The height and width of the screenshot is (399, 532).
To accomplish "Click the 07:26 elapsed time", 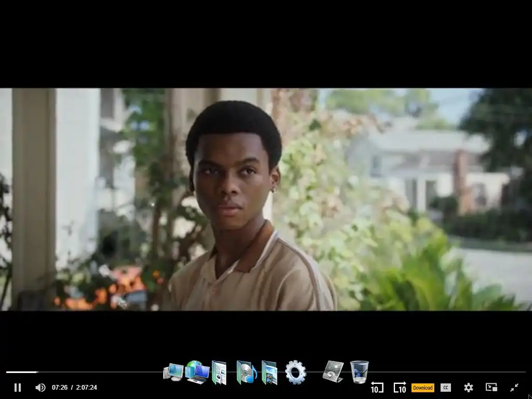I will pos(60,388).
